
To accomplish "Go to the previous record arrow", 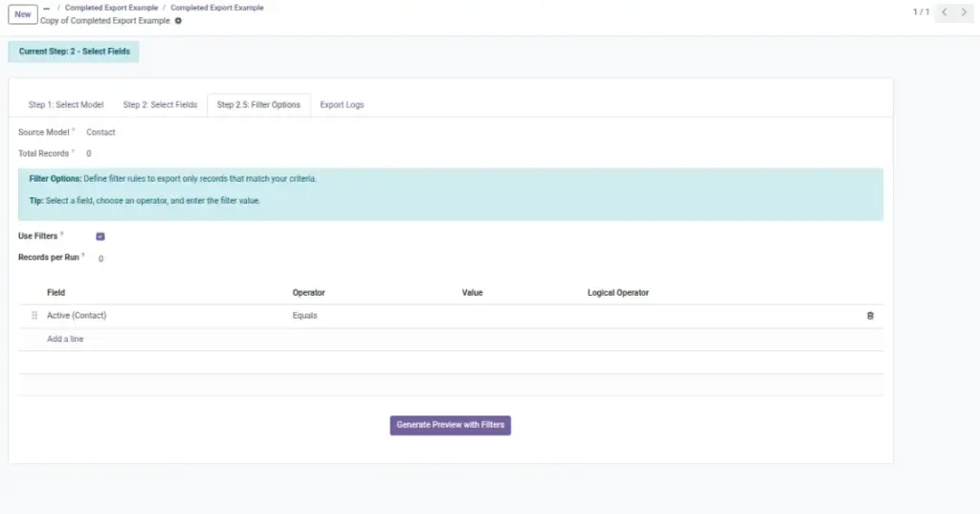I will [945, 11].
